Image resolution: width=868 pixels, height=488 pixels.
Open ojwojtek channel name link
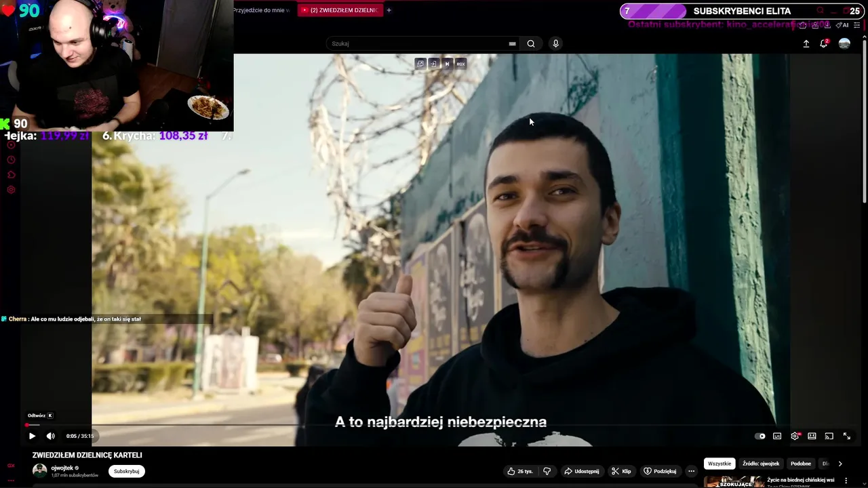(62, 468)
